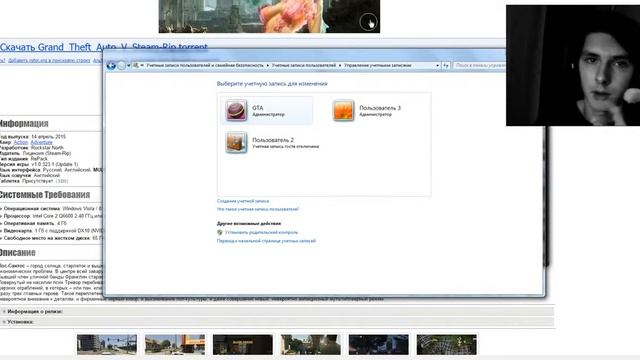Viewport: 640px width, 360px height.
Task: Expand arrow after 'семейная безопасность' breadcrumb
Action: click(268, 65)
